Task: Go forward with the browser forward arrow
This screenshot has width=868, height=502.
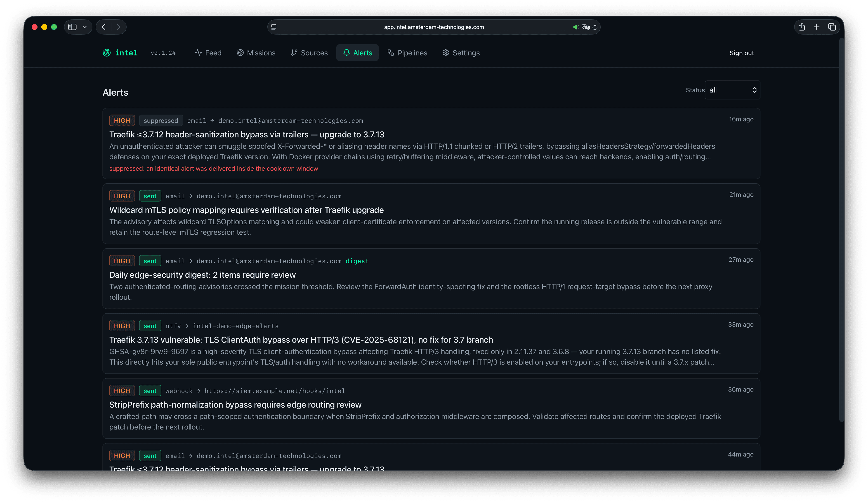Action: point(118,27)
